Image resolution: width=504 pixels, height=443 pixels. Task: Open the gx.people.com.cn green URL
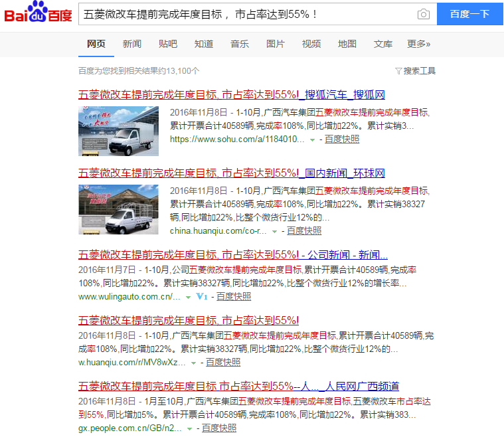(x=130, y=428)
